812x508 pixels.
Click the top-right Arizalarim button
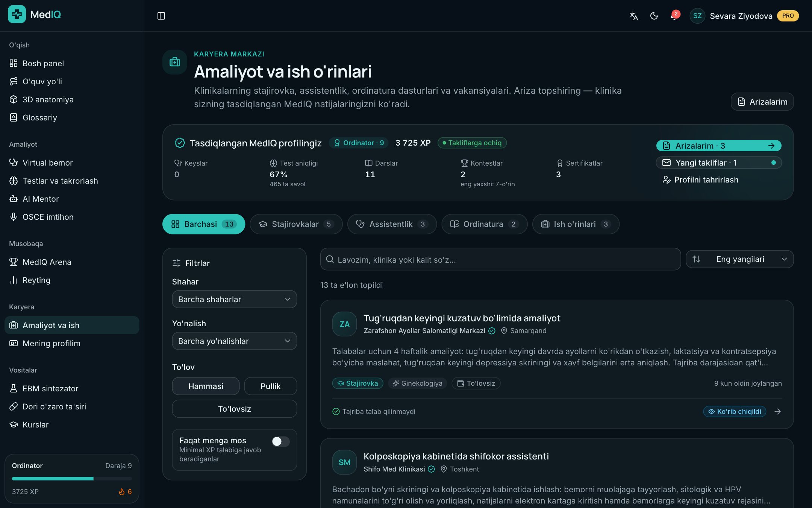[x=762, y=102]
